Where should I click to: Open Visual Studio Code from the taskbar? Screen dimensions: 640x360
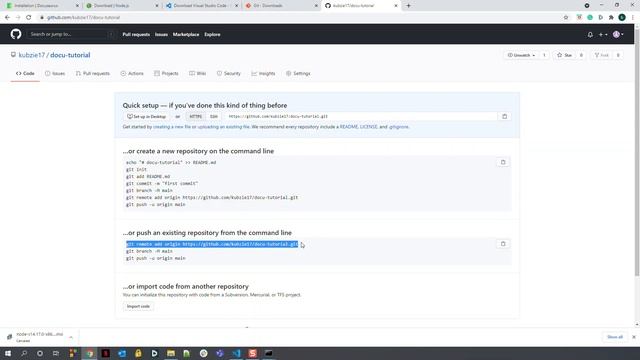[236, 353]
